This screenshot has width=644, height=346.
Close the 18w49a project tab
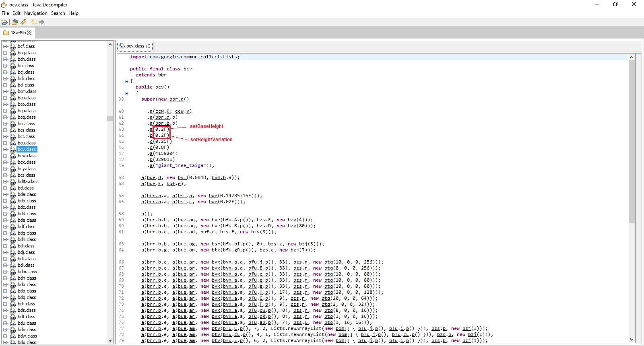point(29,33)
